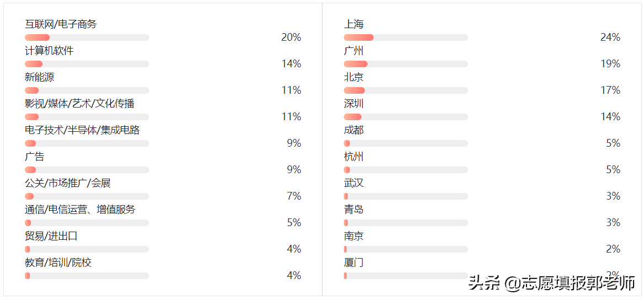
Task: Click the 新能源 progress bar
Action: 87,90
